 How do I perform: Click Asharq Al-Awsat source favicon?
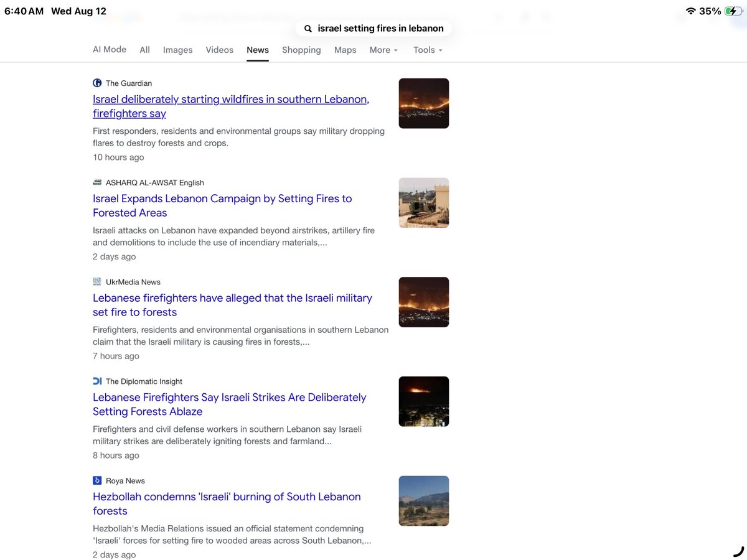(x=97, y=182)
